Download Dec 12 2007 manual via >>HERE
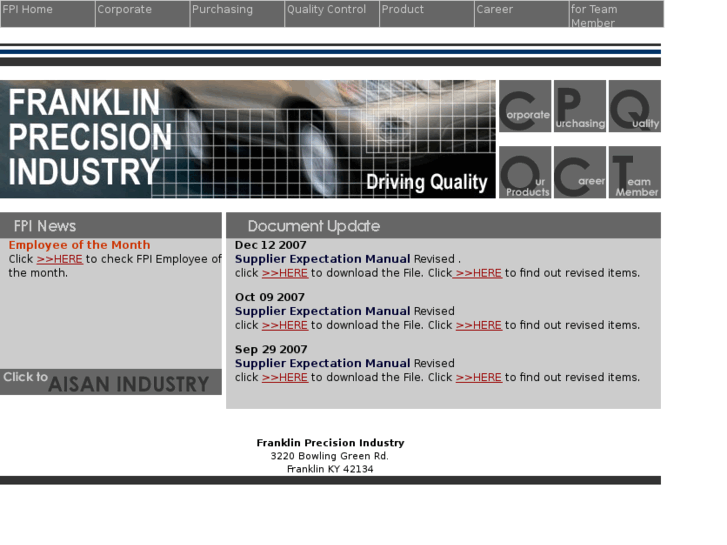 point(285,273)
